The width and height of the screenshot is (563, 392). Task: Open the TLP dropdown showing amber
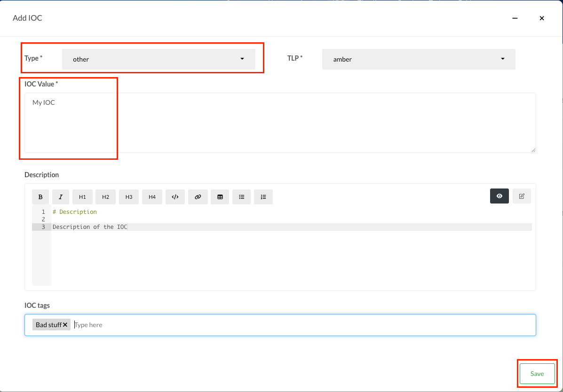[418, 59]
